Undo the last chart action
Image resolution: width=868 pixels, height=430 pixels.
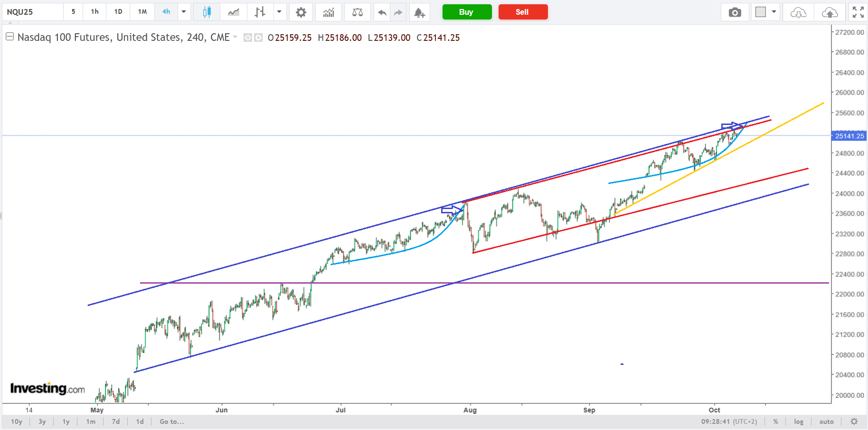point(382,12)
